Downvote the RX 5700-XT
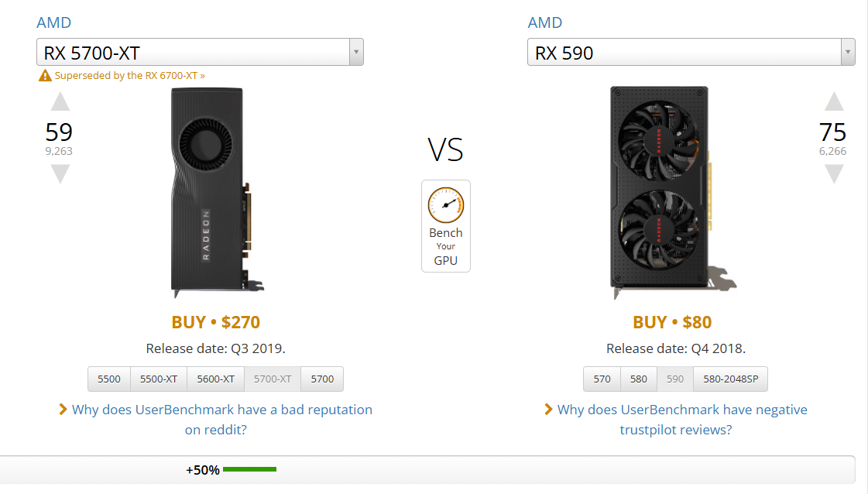Viewport: 868px width, 494px height. [x=60, y=174]
